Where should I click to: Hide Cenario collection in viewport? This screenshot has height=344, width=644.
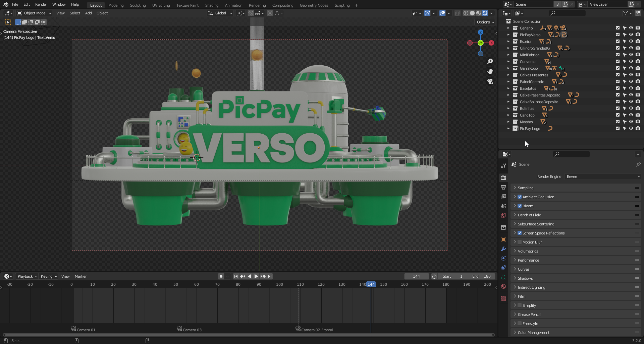point(631,28)
